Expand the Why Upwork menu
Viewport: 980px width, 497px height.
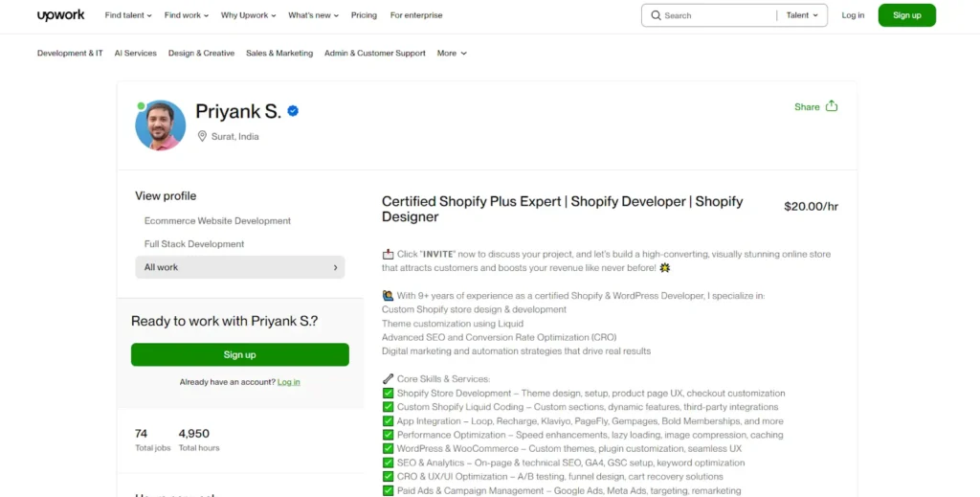248,15
